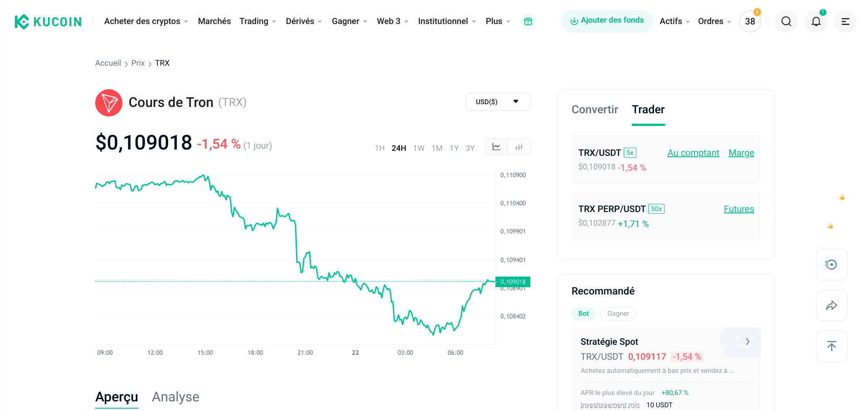
Task: Click the +80,67 % APR value
Action: point(675,393)
